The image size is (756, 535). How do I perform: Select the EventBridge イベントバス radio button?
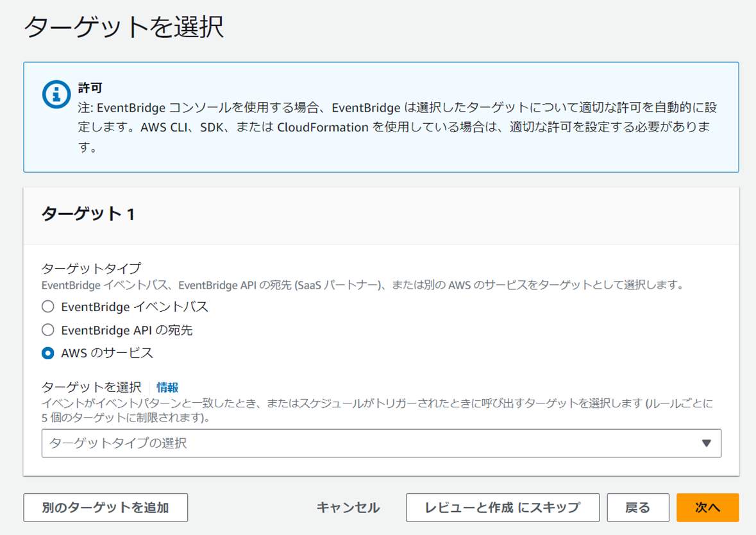click(x=47, y=307)
